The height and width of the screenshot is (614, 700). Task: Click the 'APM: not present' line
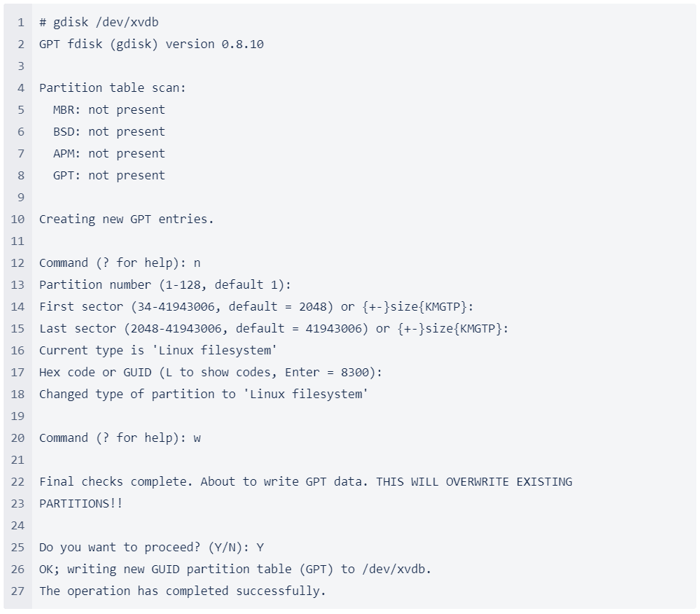tap(109, 153)
